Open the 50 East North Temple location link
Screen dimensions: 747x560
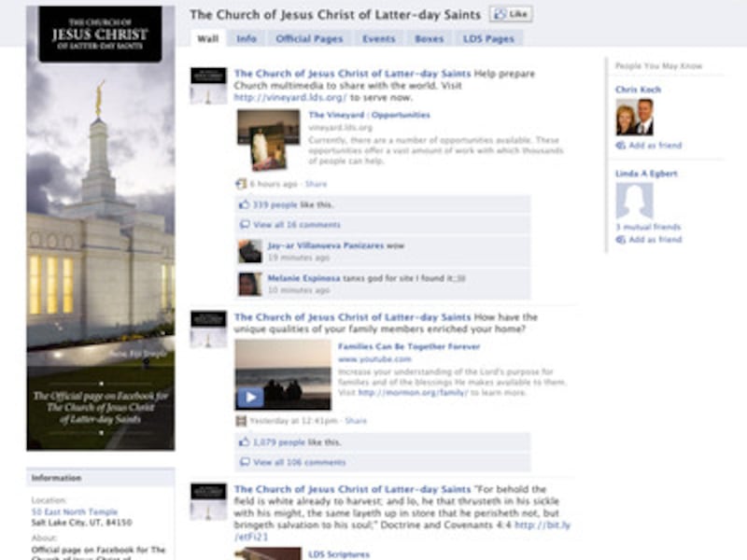75,511
